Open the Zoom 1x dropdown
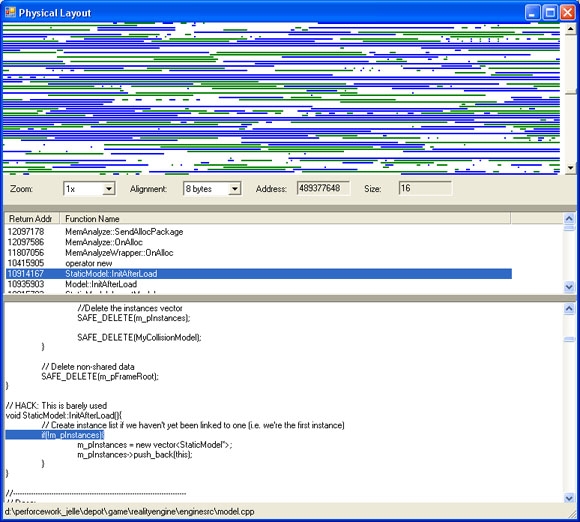This screenshot has width=580, height=522. [109, 189]
